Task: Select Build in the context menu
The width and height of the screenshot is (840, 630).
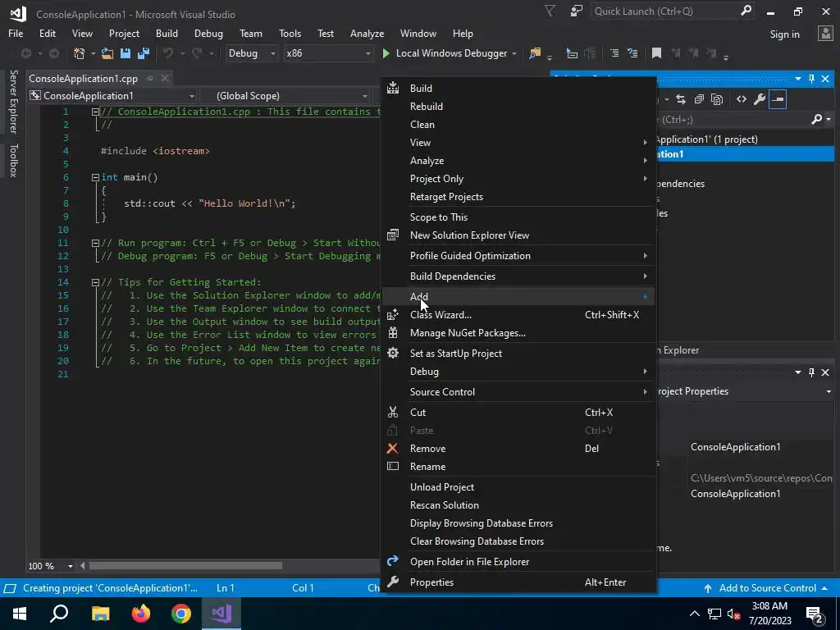Action: pos(518,89)
